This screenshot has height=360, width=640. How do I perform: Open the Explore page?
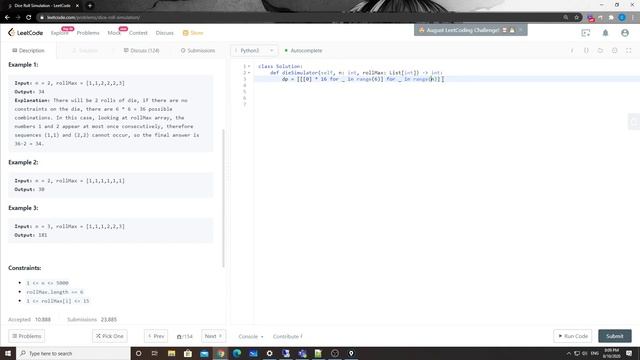59,33
